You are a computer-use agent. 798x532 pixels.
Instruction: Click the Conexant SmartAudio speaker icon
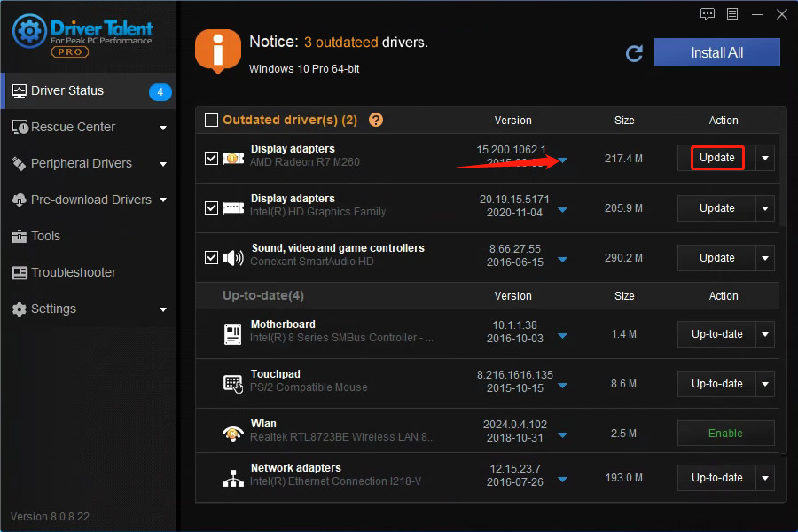tap(233, 258)
